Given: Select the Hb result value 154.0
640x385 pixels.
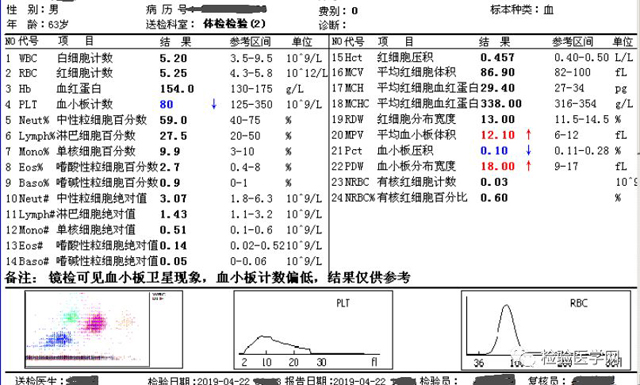Looking at the screenshot, I should pyautogui.click(x=177, y=89).
